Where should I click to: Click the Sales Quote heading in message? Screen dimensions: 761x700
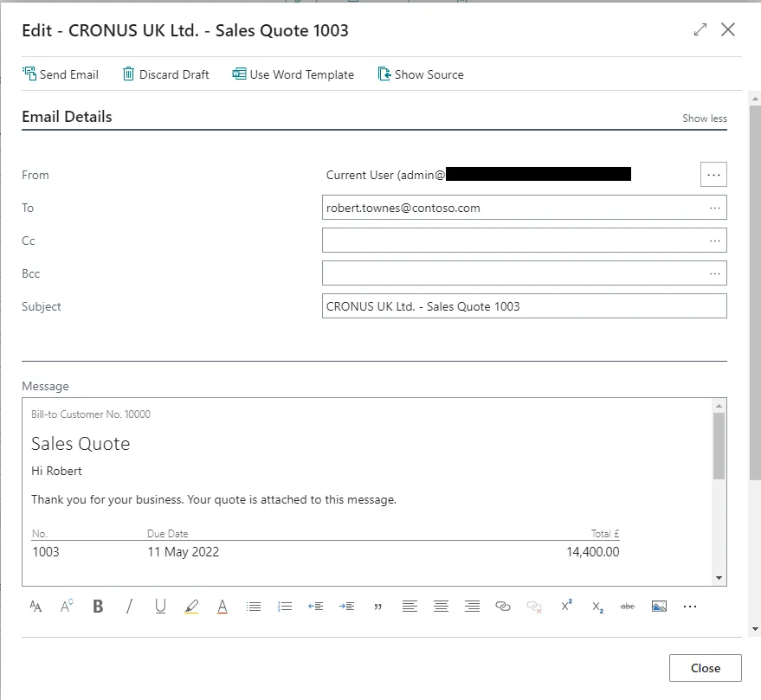[81, 444]
